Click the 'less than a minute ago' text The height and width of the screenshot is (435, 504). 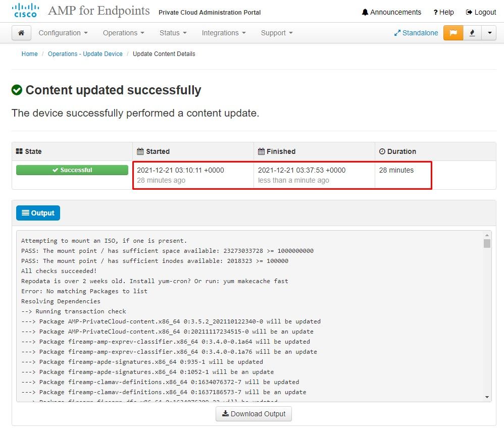(293, 180)
